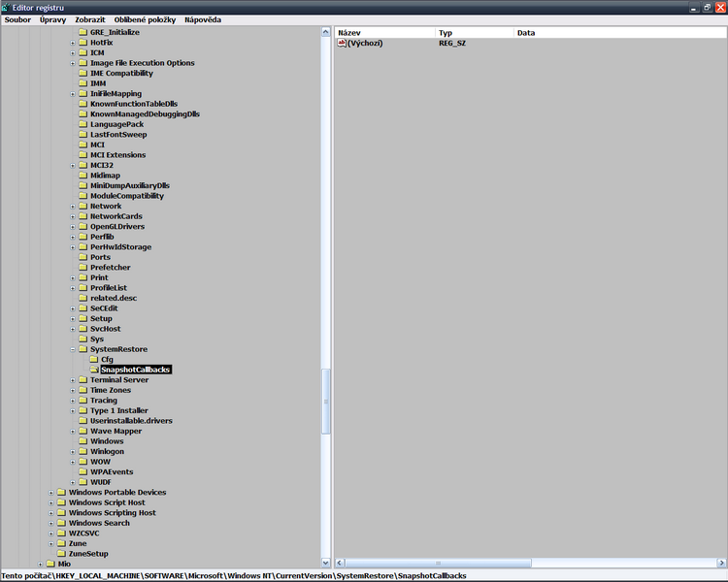728x582 pixels.
Task: Select the Windows Scripting Host key
Action: [113, 513]
